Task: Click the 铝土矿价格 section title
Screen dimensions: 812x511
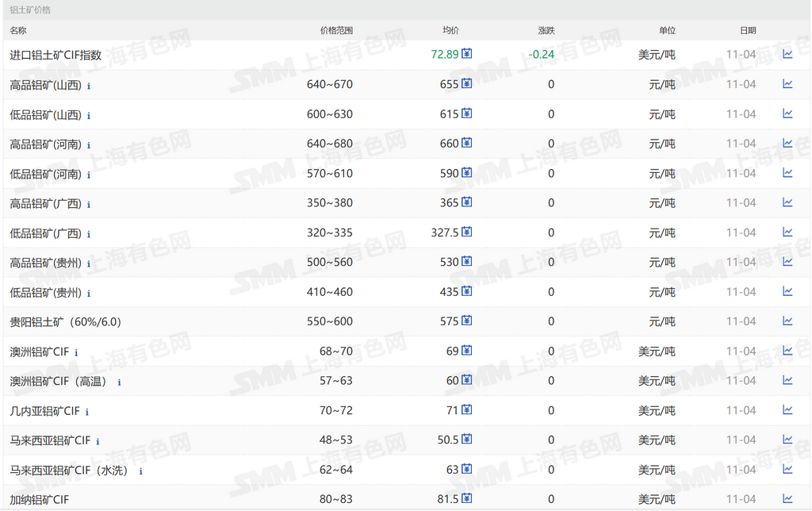Action: [30, 10]
